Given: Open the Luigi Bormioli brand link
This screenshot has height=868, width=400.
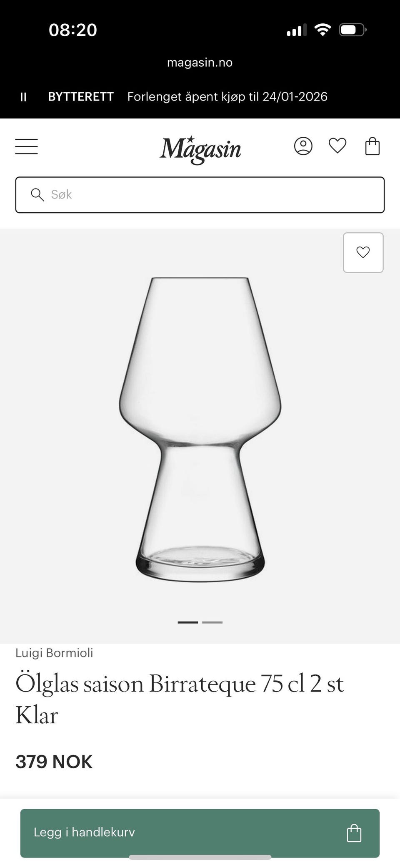Looking at the screenshot, I should pos(54,653).
